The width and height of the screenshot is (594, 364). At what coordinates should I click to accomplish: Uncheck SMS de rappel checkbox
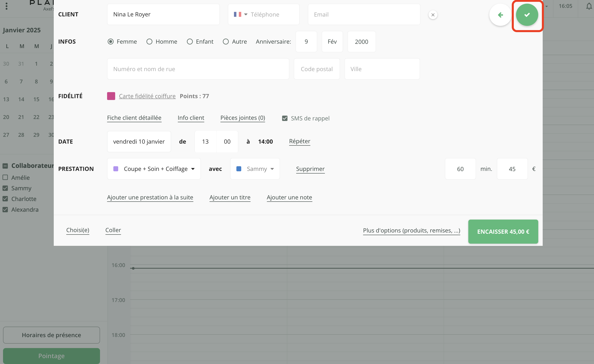click(x=284, y=118)
